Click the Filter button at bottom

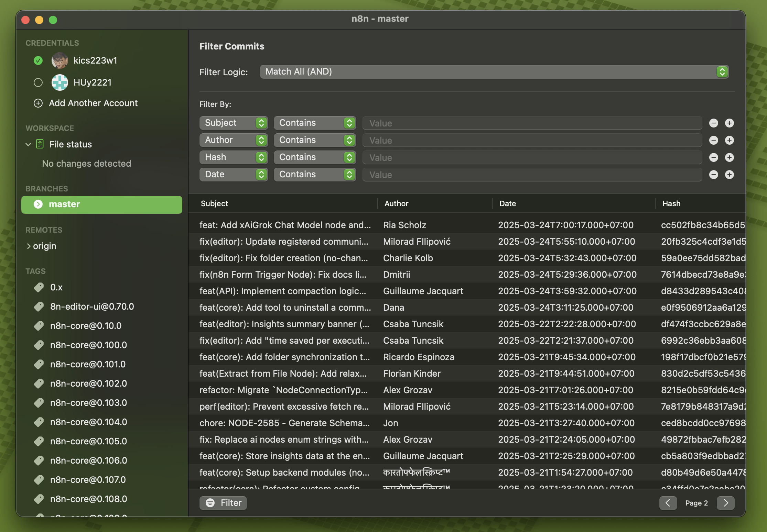click(x=223, y=503)
